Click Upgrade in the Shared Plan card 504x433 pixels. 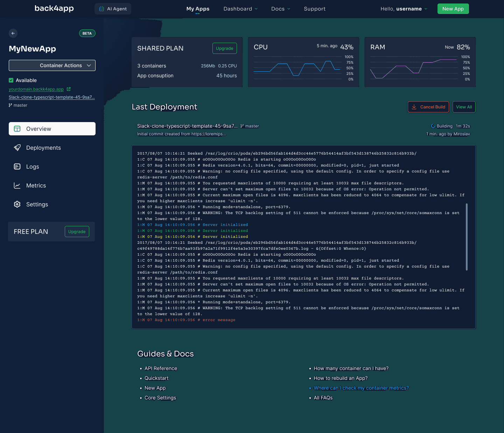(x=224, y=48)
